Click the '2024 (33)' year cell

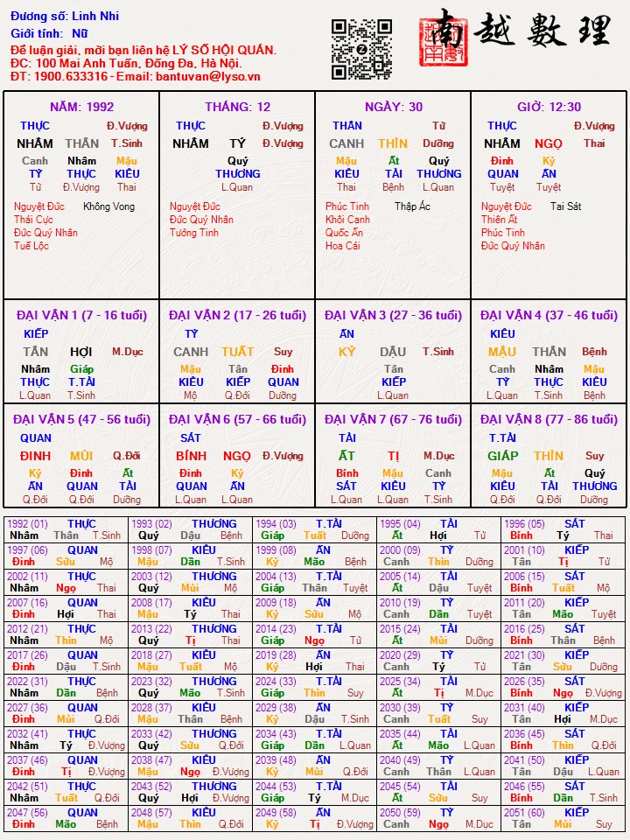point(314,688)
